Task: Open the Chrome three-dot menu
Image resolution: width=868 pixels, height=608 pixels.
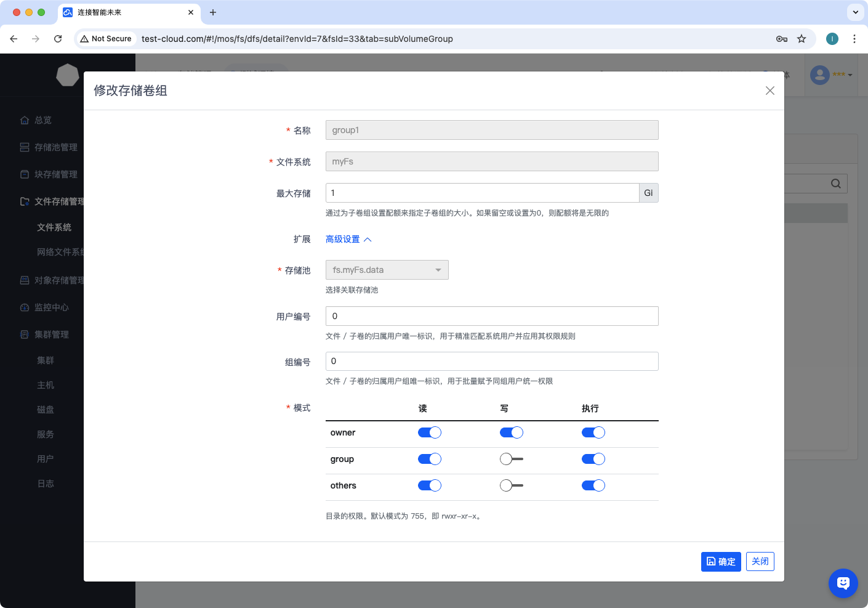Action: pyautogui.click(x=854, y=39)
